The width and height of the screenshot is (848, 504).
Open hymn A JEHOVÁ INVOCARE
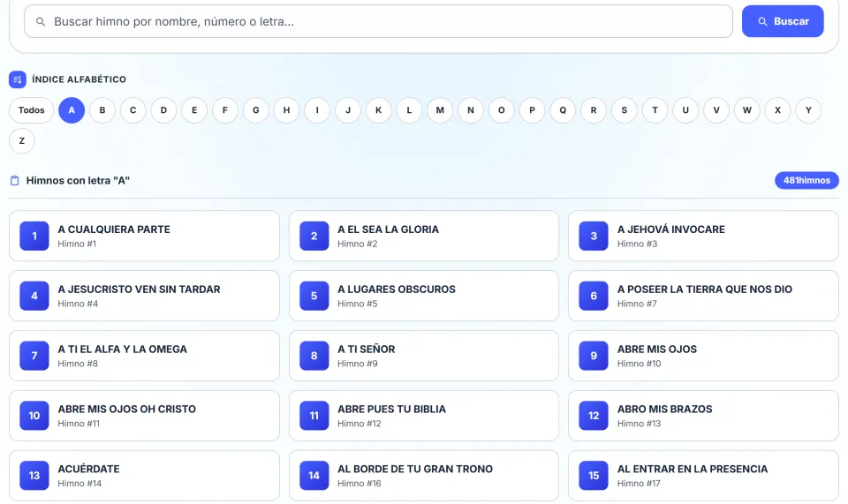(x=704, y=236)
